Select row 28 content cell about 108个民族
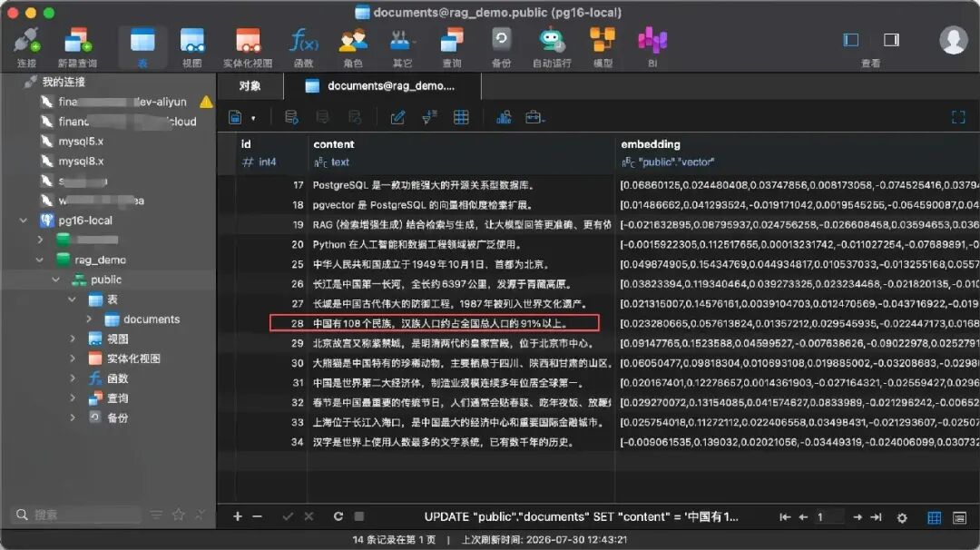The image size is (980, 550). tap(461, 323)
